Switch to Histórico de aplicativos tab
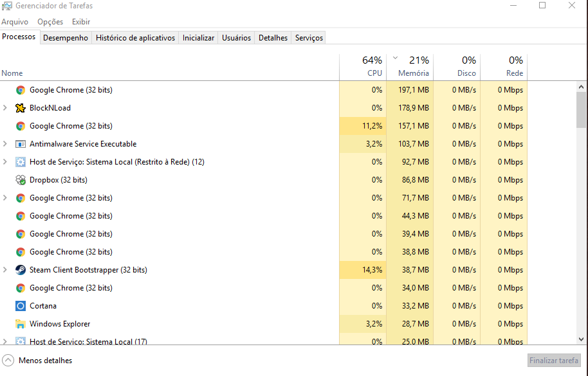 [135, 38]
